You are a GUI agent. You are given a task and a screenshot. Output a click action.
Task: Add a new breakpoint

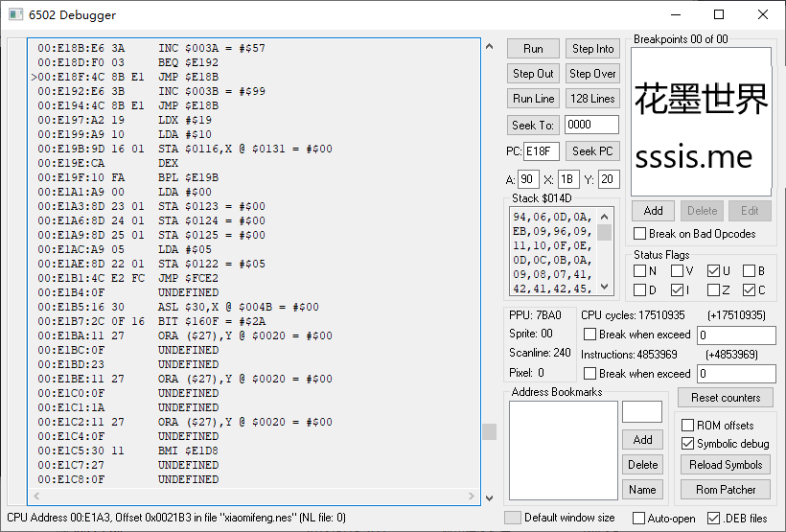(653, 211)
